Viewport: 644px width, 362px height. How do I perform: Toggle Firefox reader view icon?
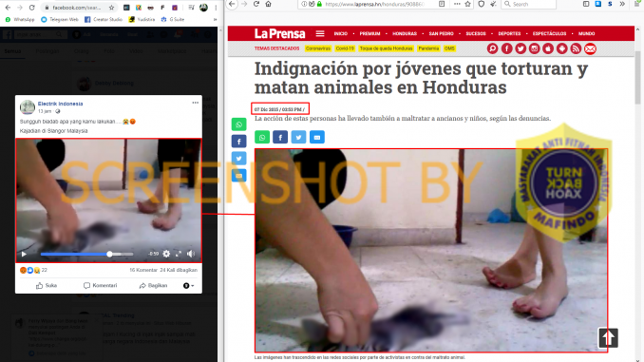click(442, 4)
